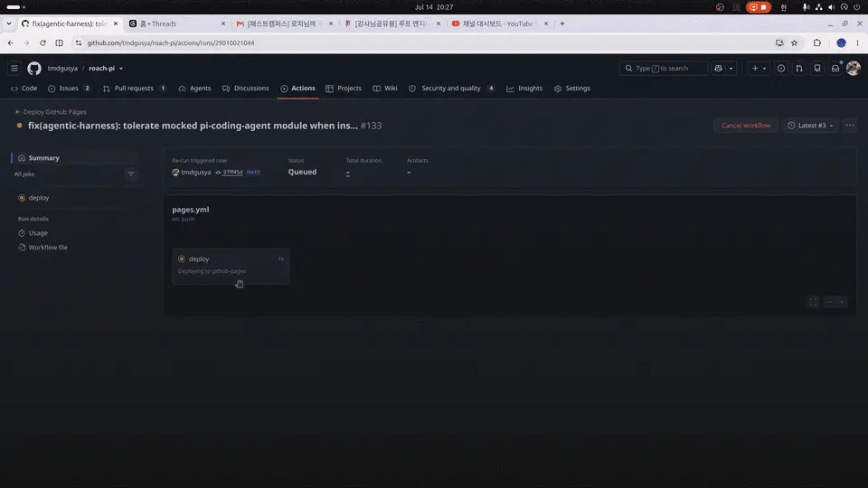The height and width of the screenshot is (488, 868).
Task: Open the system power menu icon
Action: [x=857, y=7]
